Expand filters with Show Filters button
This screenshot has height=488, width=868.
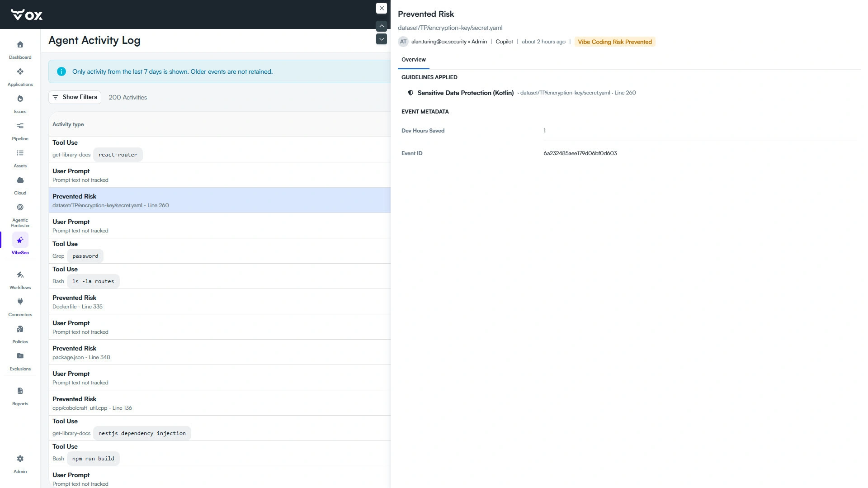[x=75, y=97]
